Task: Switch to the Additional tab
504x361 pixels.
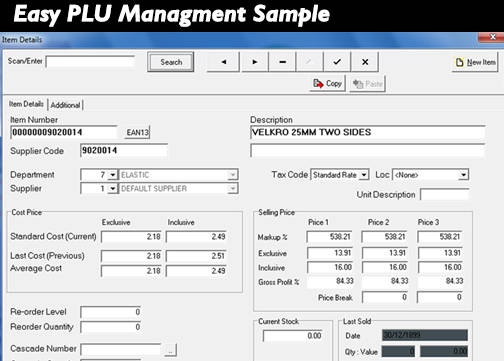Action: click(65, 105)
